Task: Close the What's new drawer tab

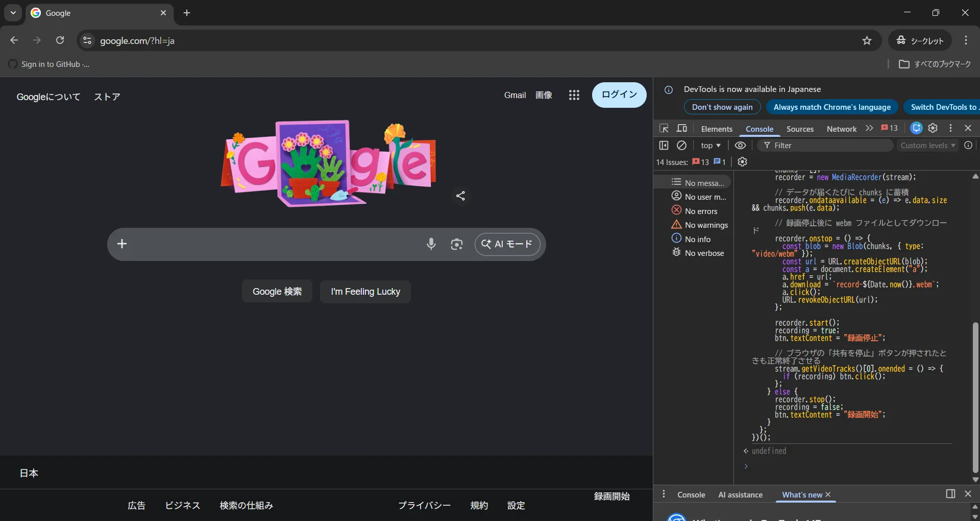Action: point(828,495)
